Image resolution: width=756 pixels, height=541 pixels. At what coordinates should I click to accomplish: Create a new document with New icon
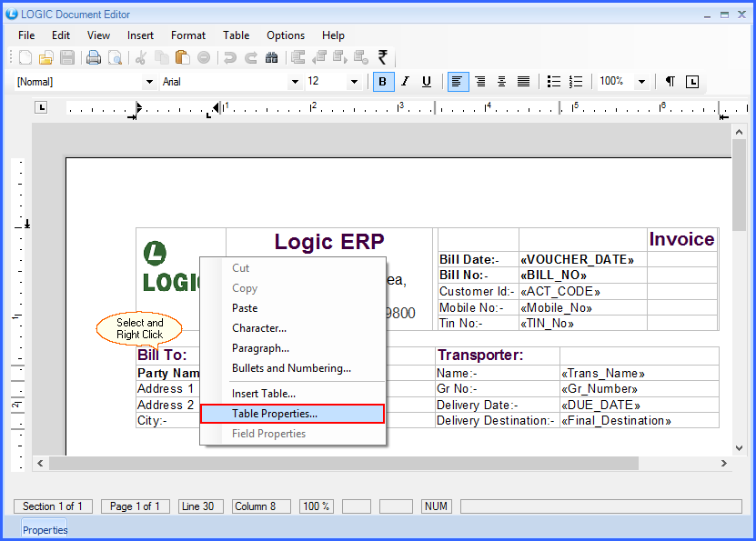(25, 58)
